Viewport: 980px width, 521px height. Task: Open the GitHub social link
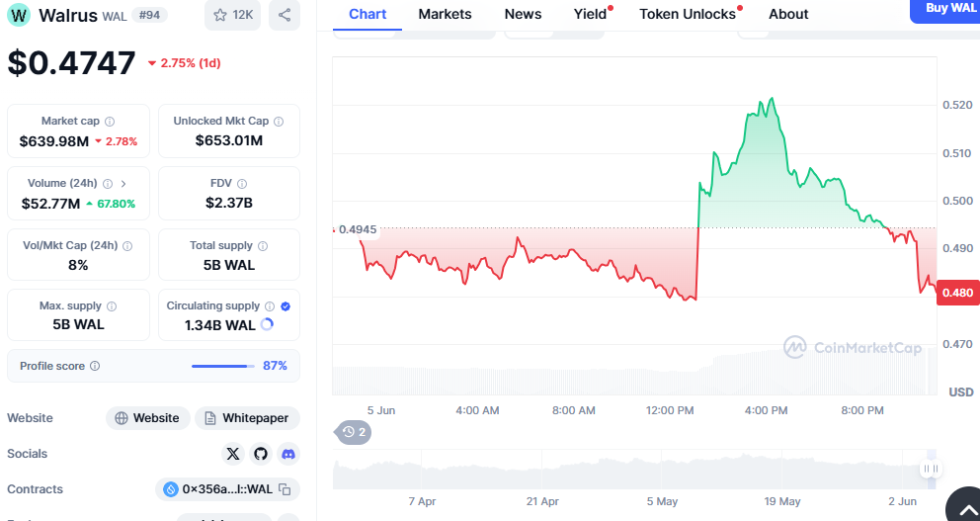[x=261, y=454]
